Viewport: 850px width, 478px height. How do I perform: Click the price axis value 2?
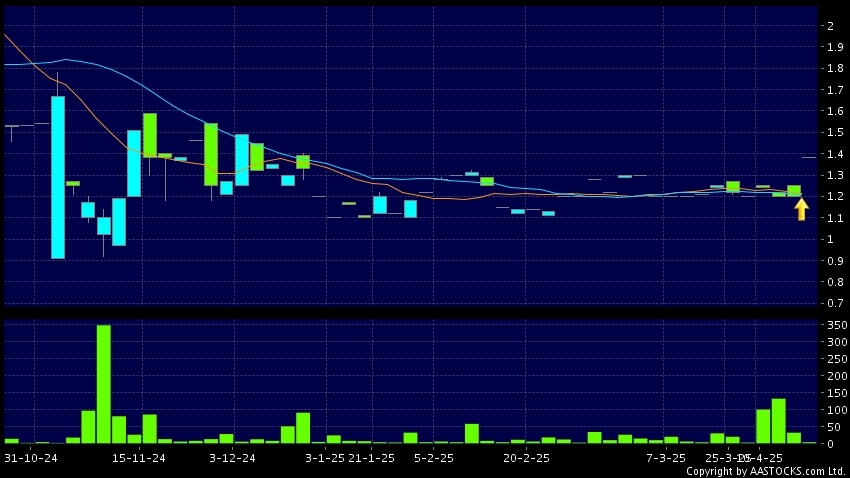[830, 25]
